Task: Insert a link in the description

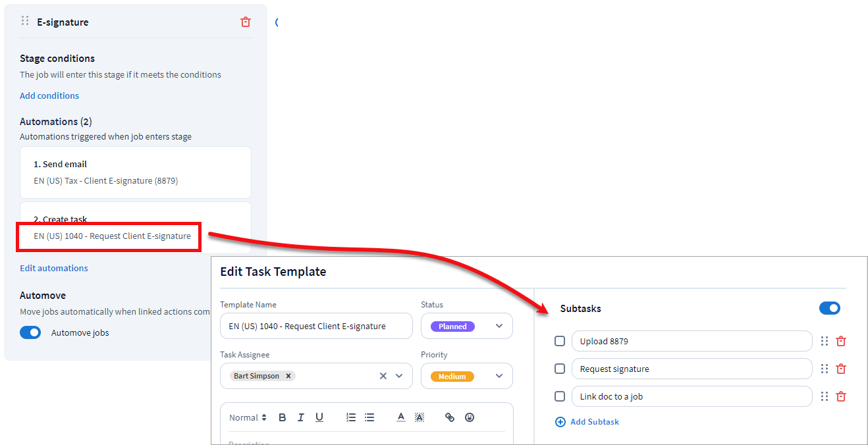Action: point(450,417)
